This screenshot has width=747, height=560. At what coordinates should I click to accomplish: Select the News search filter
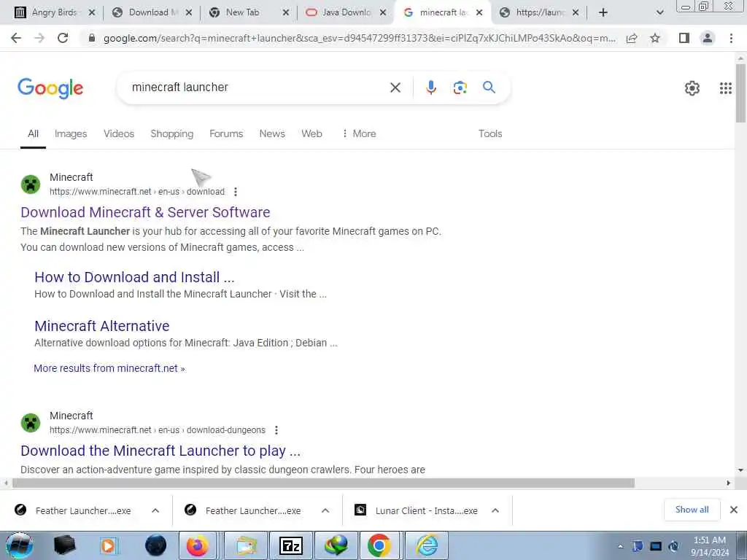pos(272,134)
